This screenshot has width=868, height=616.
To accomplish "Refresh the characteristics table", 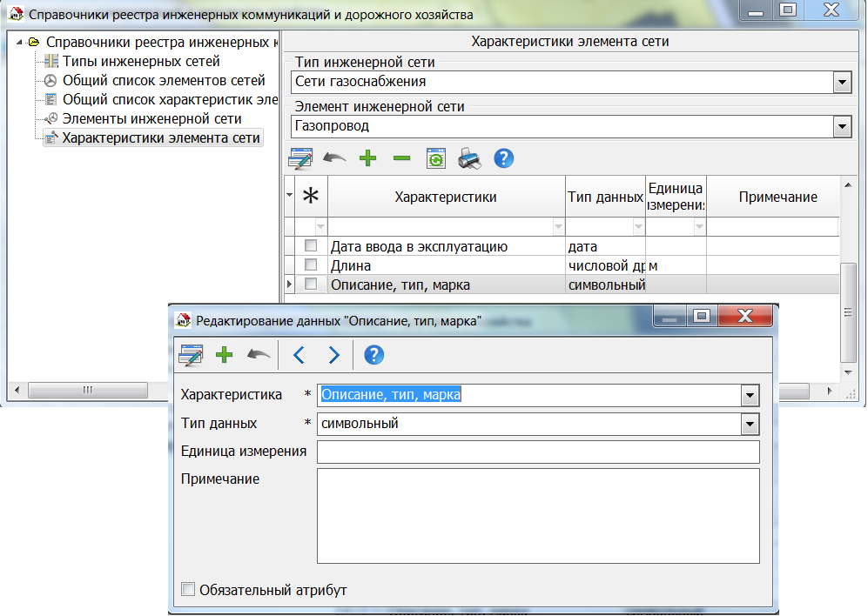I will (435, 158).
